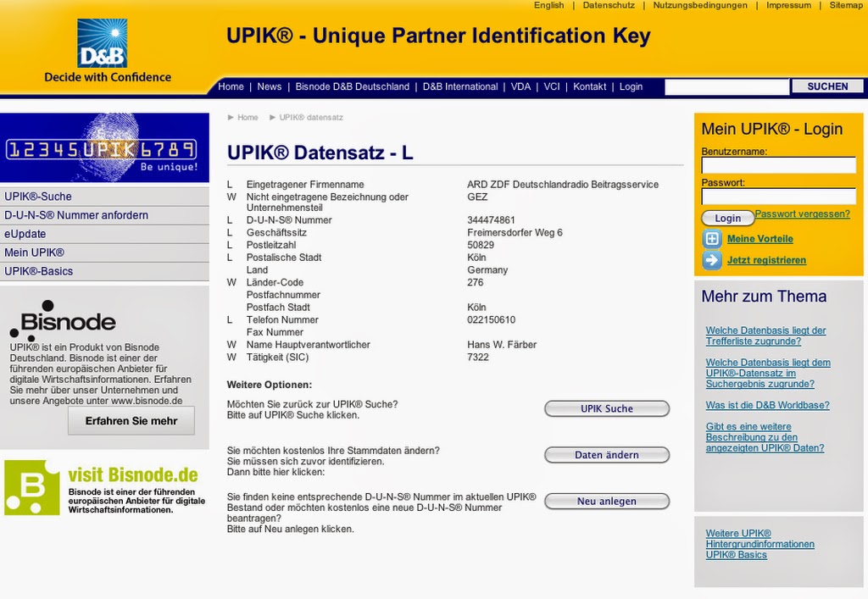Click company name ARD ZDF Deutschlandradio Beitragsservice
Screen dimensions: 868x599
[563, 185]
